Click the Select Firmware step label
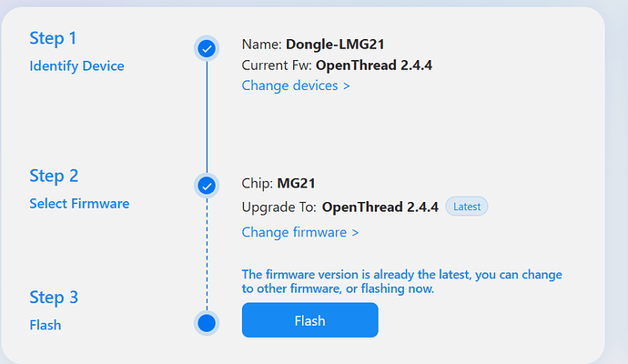 (x=79, y=203)
